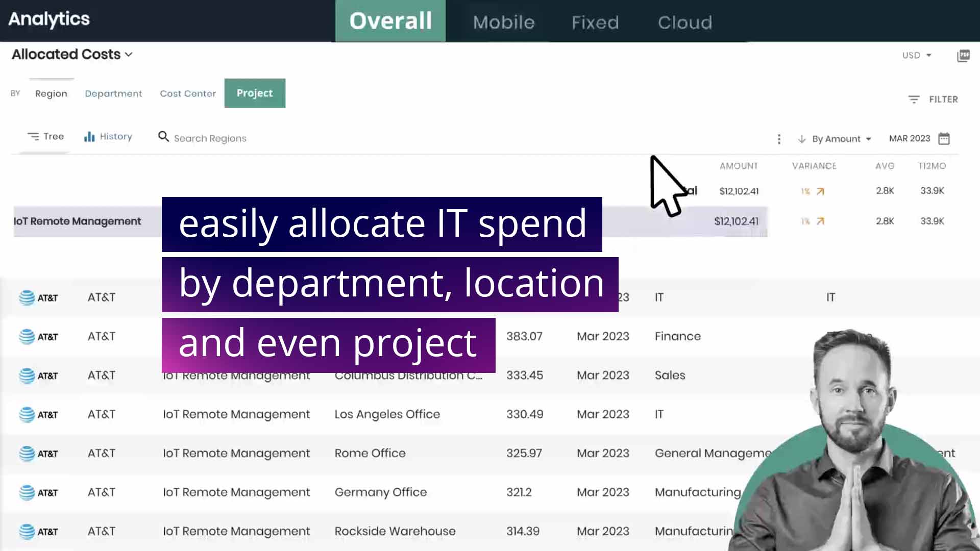980x551 pixels.
Task: Click total amount $12,102.41 in top row
Action: (x=739, y=191)
